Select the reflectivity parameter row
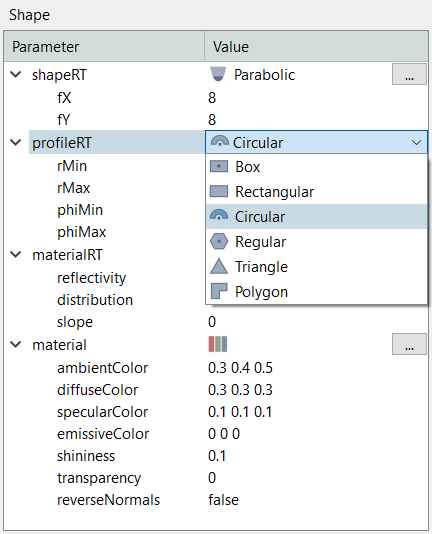This screenshot has height=534, width=432. [91, 278]
